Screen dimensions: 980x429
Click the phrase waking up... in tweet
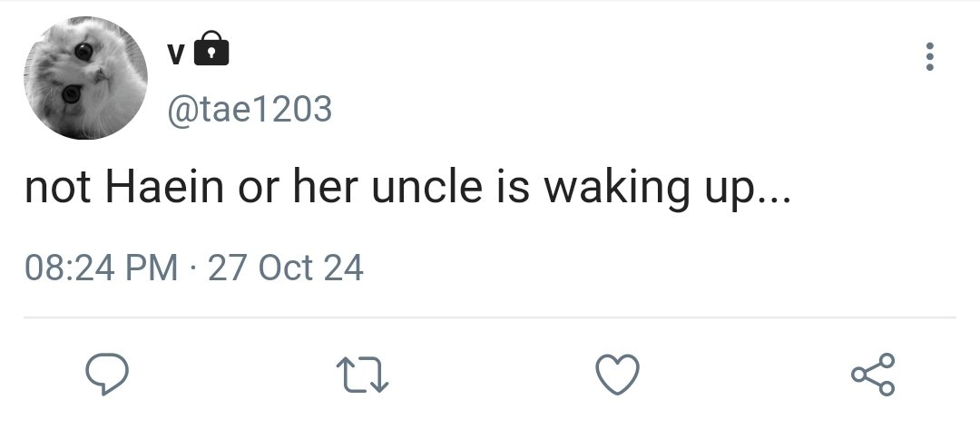[x=667, y=190]
